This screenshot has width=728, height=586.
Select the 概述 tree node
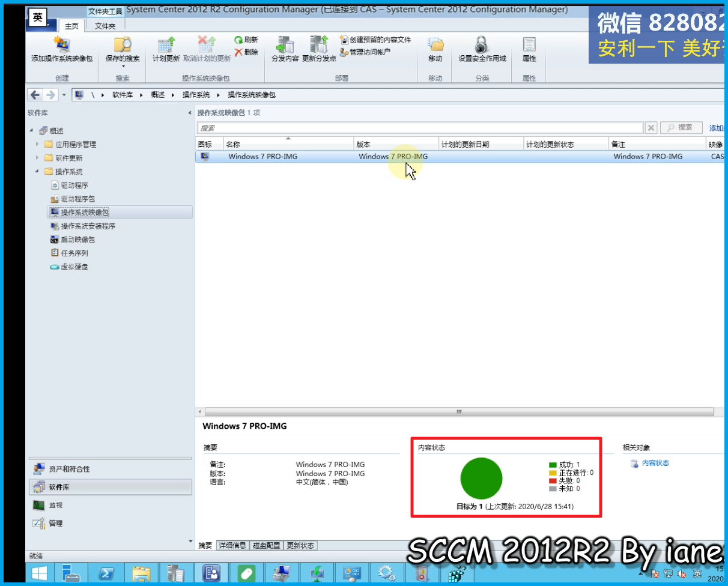coord(56,131)
